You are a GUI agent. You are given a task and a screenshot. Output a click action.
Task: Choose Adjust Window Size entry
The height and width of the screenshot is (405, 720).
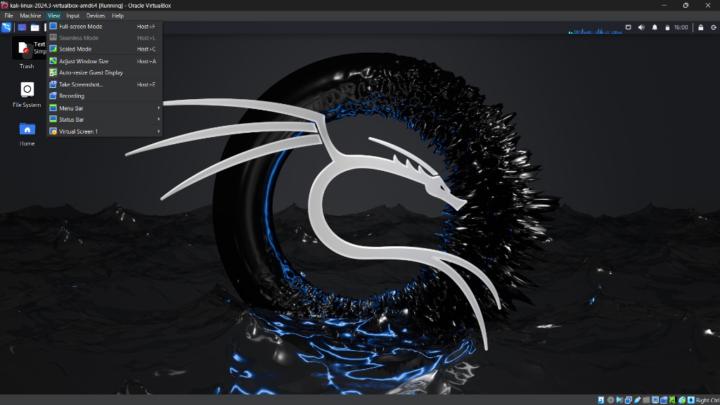(104, 61)
